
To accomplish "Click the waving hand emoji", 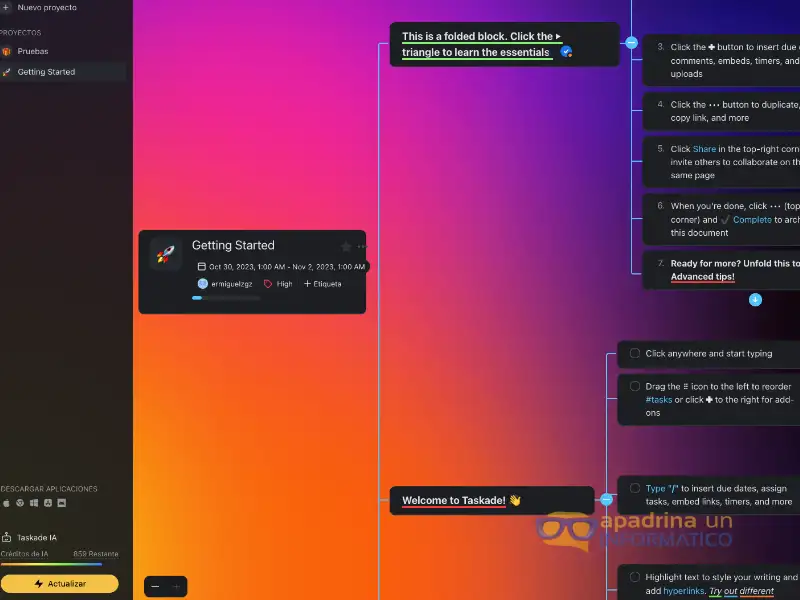I will 515,501.
